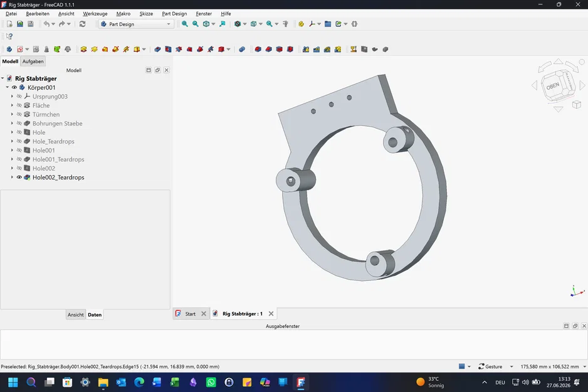Fit the selection in view

[x=196, y=24]
